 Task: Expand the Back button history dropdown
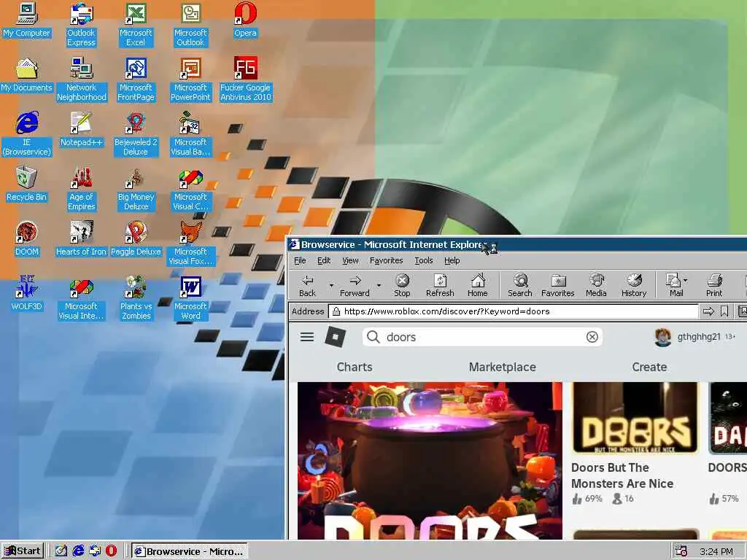coord(331,286)
